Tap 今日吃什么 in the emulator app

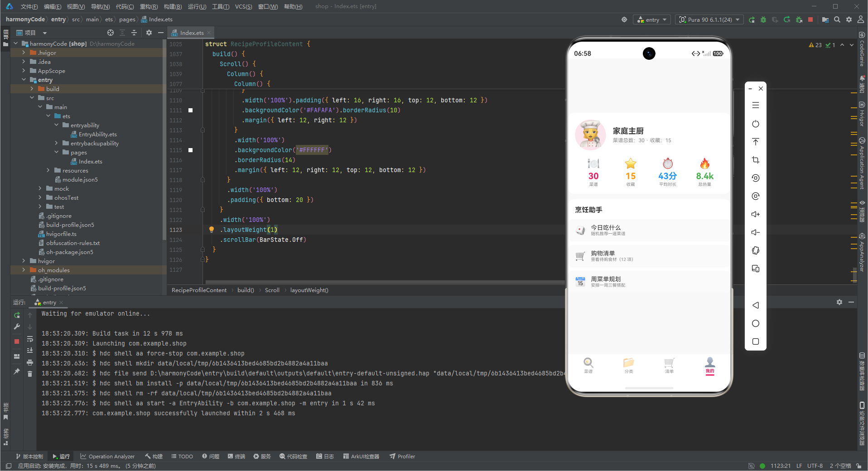coord(649,230)
